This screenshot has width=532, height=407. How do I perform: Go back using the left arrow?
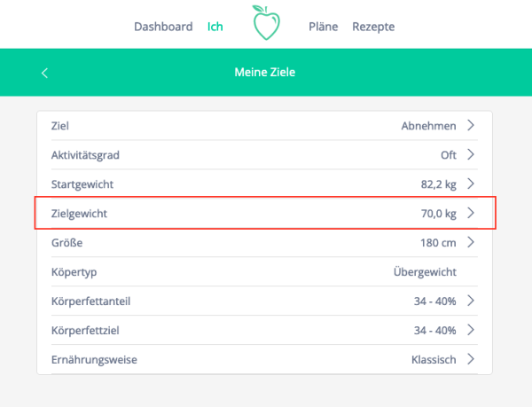(45, 73)
